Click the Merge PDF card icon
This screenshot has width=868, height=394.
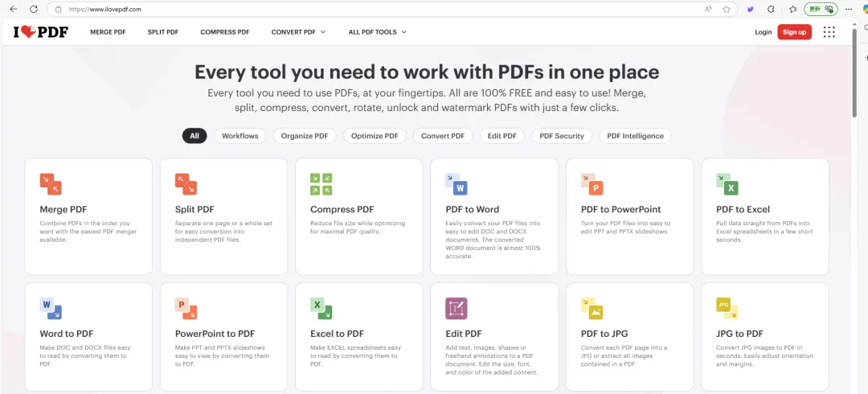pos(51,184)
